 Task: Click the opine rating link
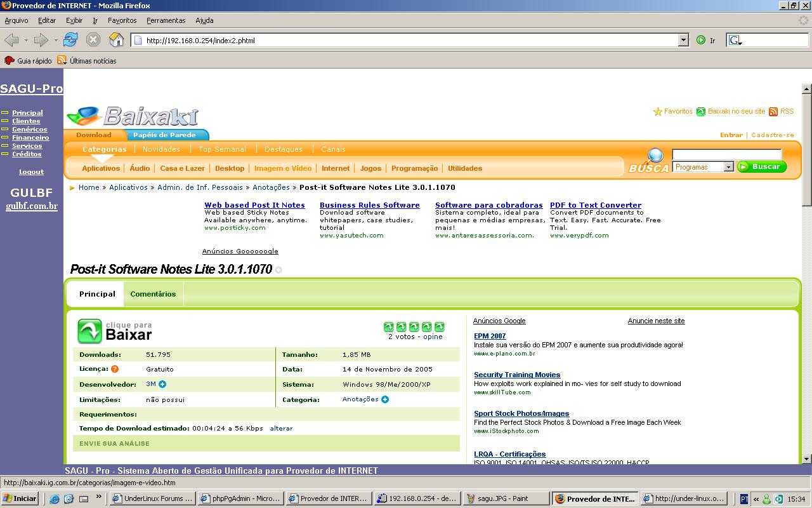pyautogui.click(x=433, y=337)
